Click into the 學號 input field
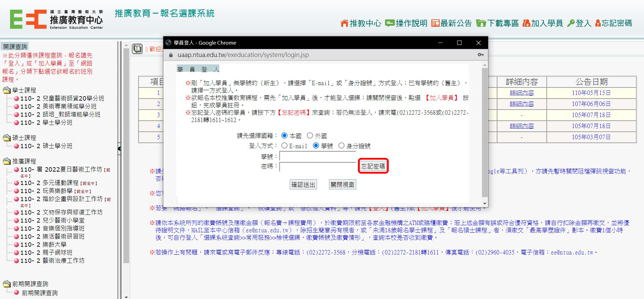Image resolution: width=644 pixels, height=299 pixels. tap(317, 156)
